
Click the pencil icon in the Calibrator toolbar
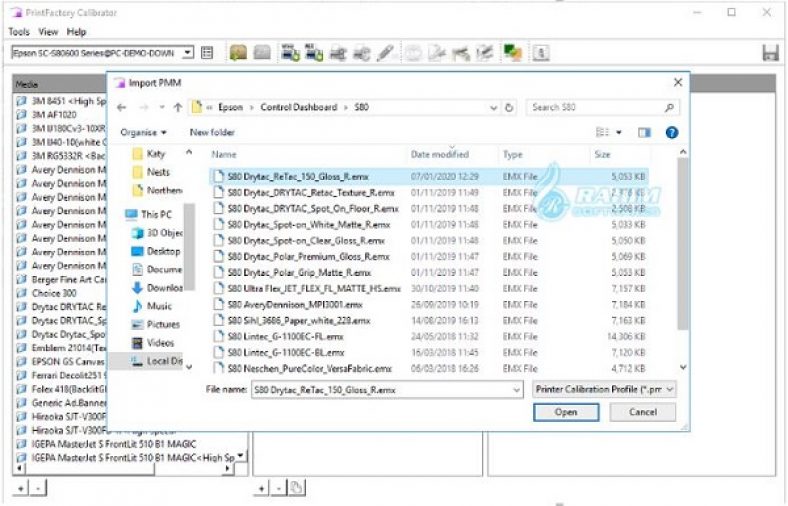pos(385,53)
